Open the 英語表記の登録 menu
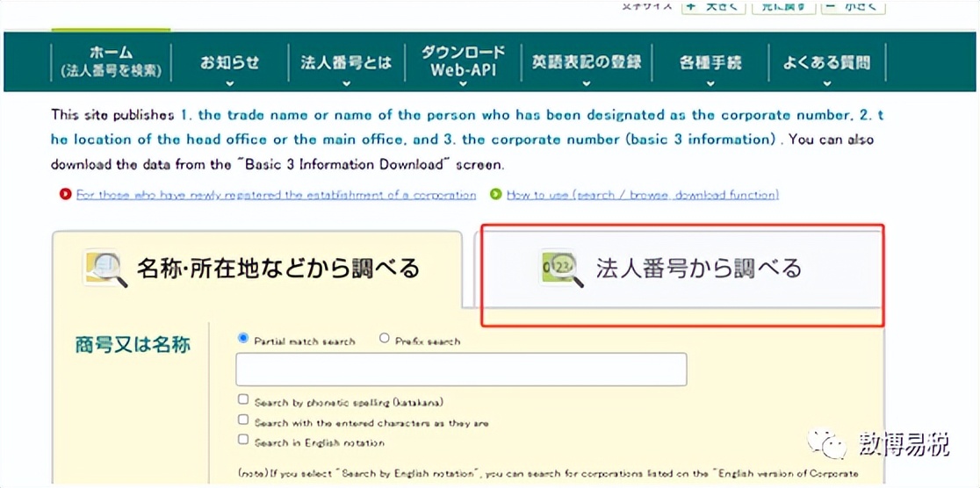Screen dimensions: 980x488 (587, 62)
